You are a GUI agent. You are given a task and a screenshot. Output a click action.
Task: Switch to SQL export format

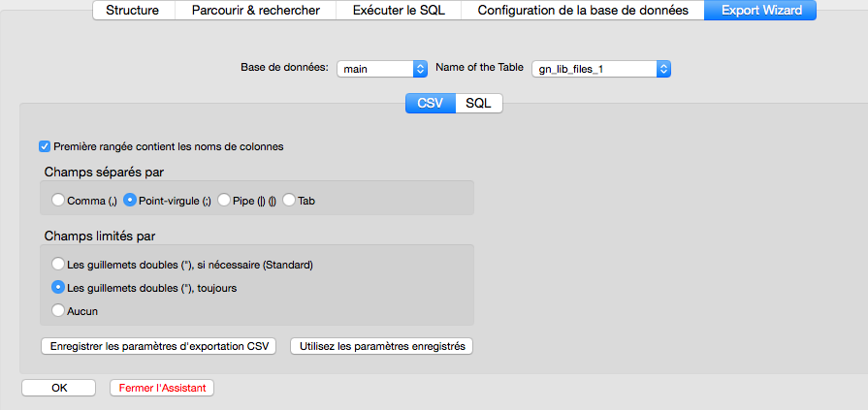(x=478, y=103)
